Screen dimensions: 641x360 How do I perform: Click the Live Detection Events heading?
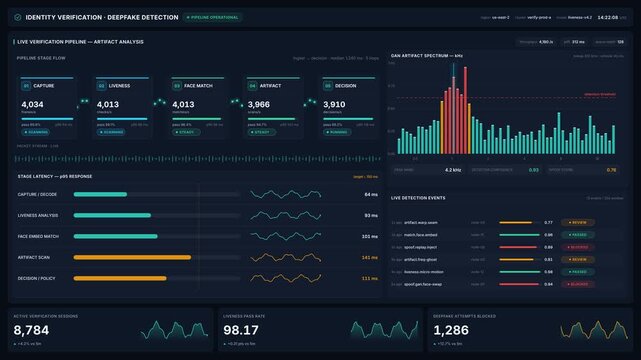pyautogui.click(x=418, y=198)
